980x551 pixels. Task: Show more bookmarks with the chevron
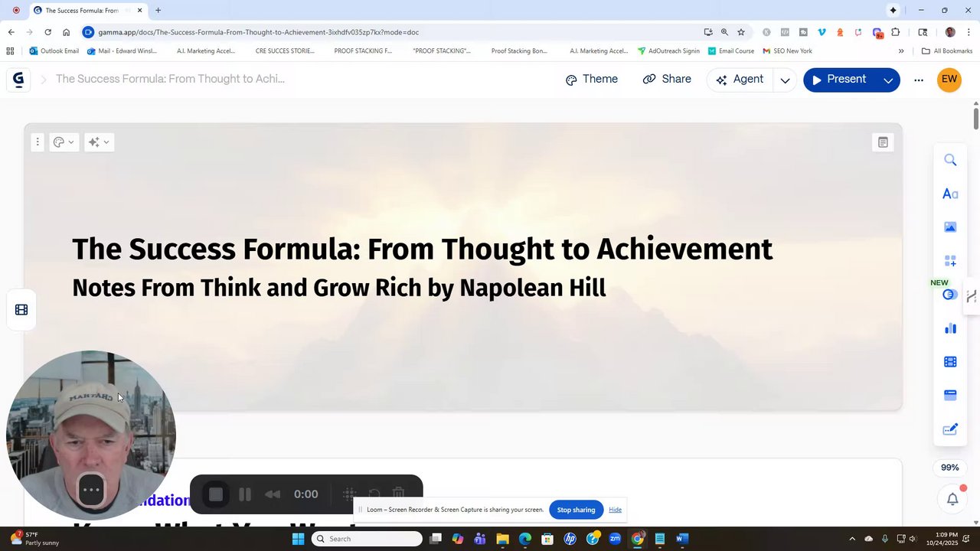901,51
